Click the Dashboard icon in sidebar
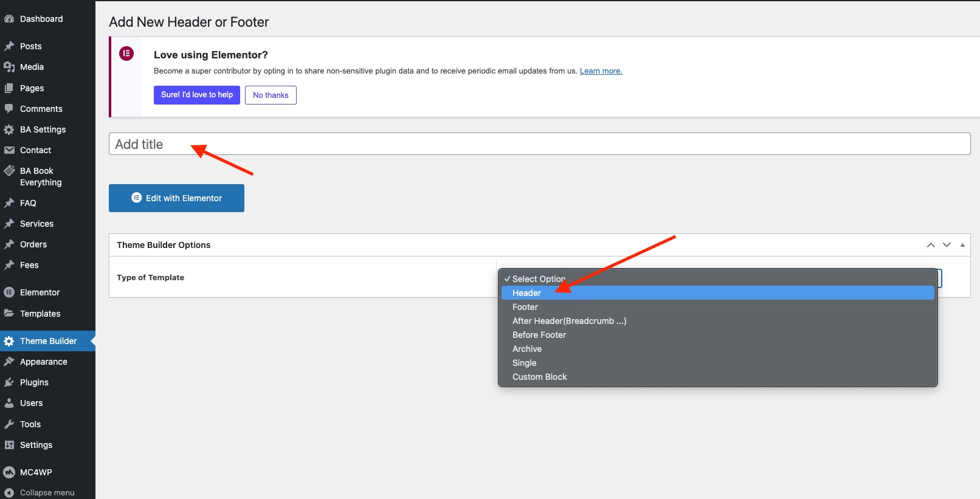Viewport: 980px width, 499px height. (9, 19)
